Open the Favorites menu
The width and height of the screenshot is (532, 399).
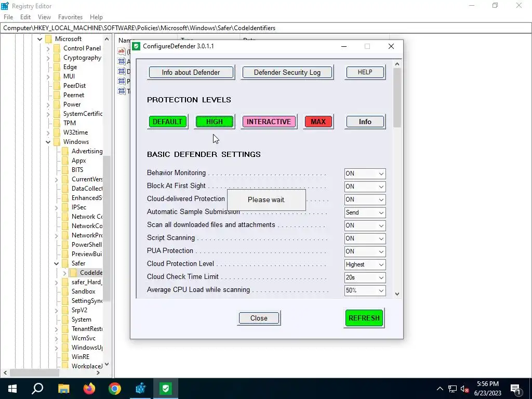pos(70,17)
